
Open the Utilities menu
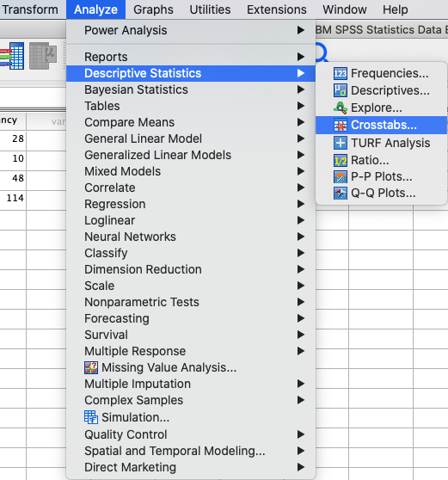coord(210,9)
